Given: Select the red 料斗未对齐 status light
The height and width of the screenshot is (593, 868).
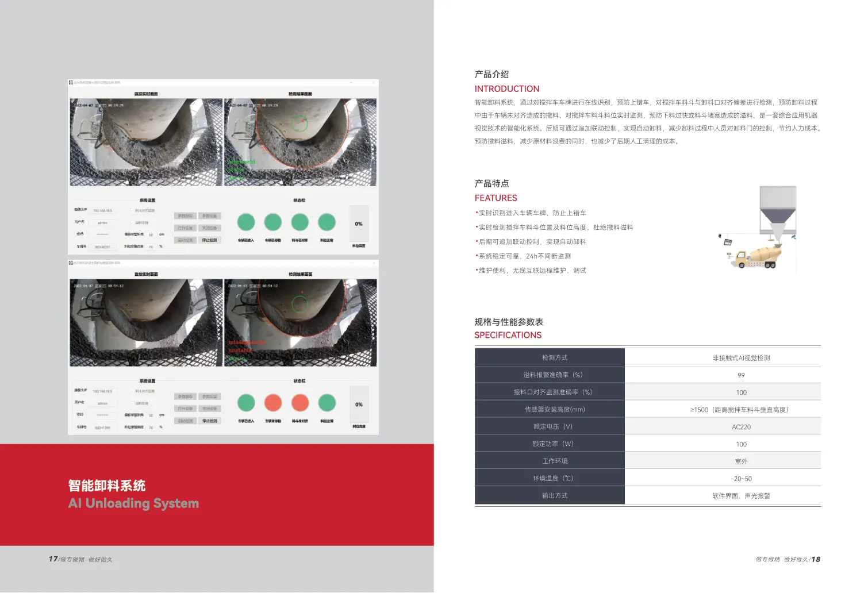Looking at the screenshot, I should tap(300, 403).
